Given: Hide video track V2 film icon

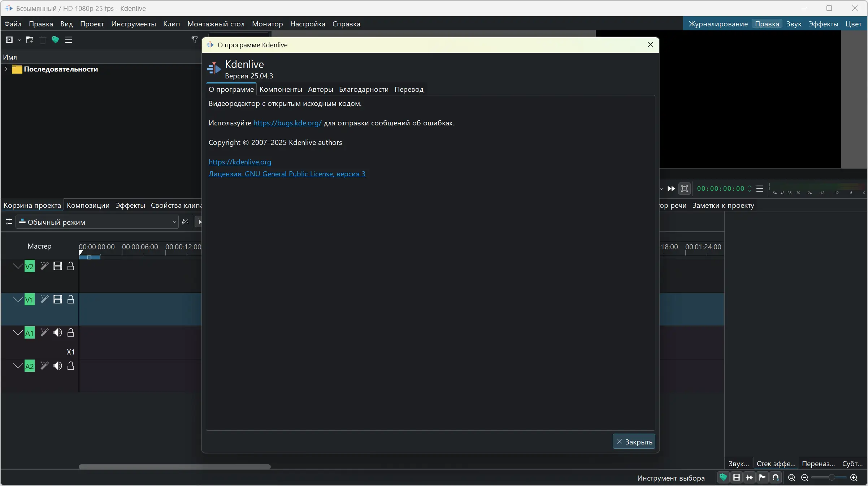Looking at the screenshot, I should pos(58,266).
